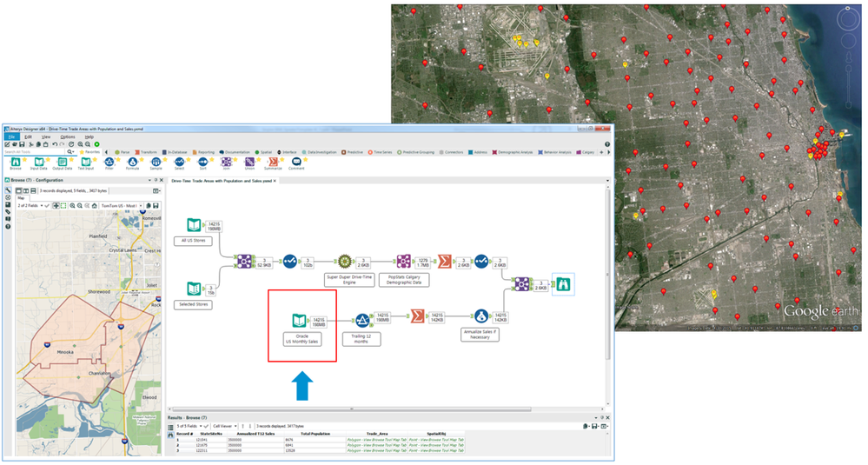The height and width of the screenshot is (465, 868).
Task: Click the Save workflow toolbar icon
Action: [x=22, y=144]
